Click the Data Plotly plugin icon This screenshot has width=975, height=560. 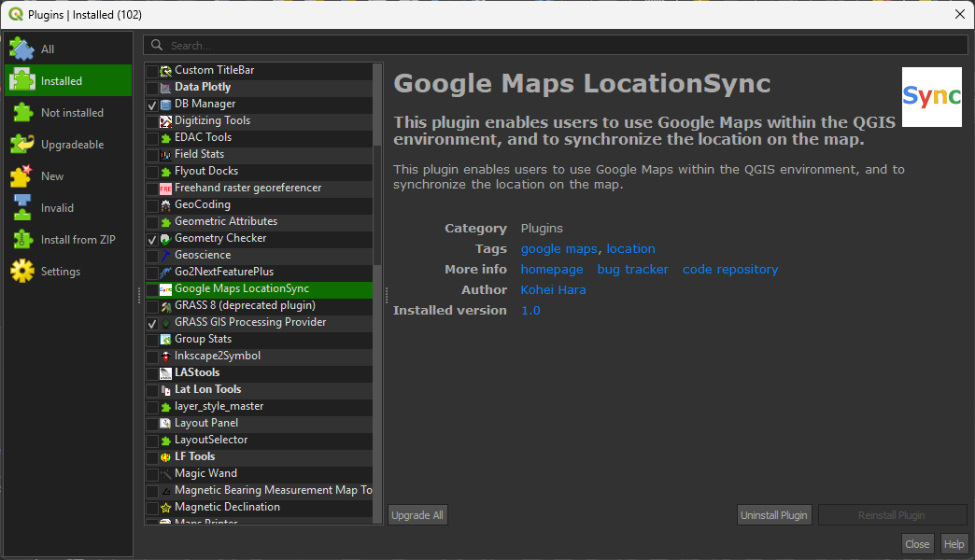pos(165,88)
